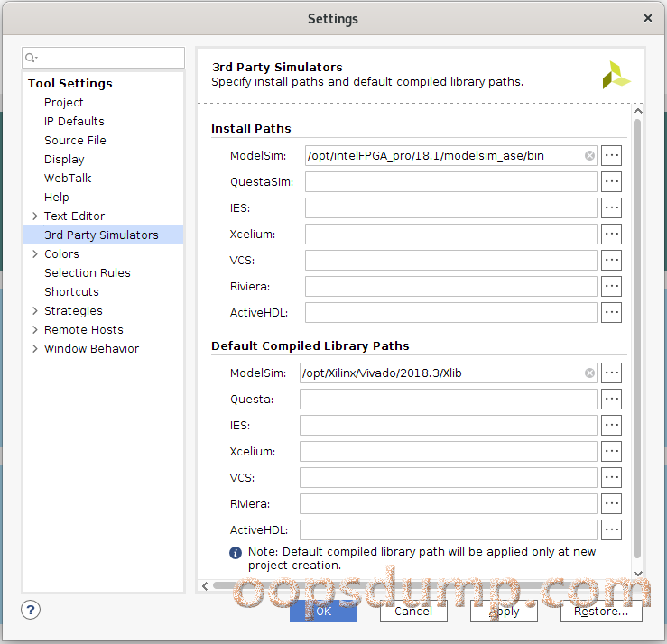
Task: Click the Xcelium install path field
Action: pyautogui.click(x=451, y=234)
